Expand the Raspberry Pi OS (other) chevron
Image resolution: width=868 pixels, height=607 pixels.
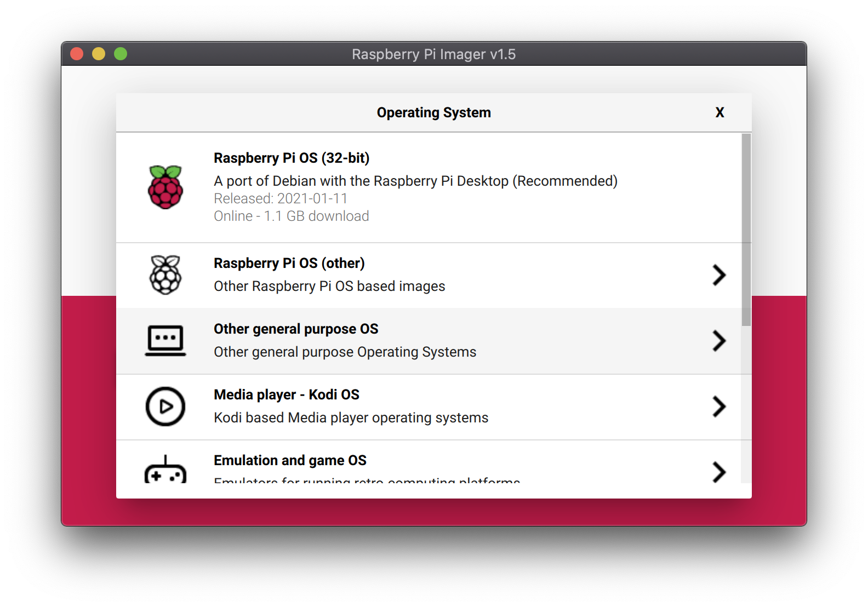tap(719, 275)
